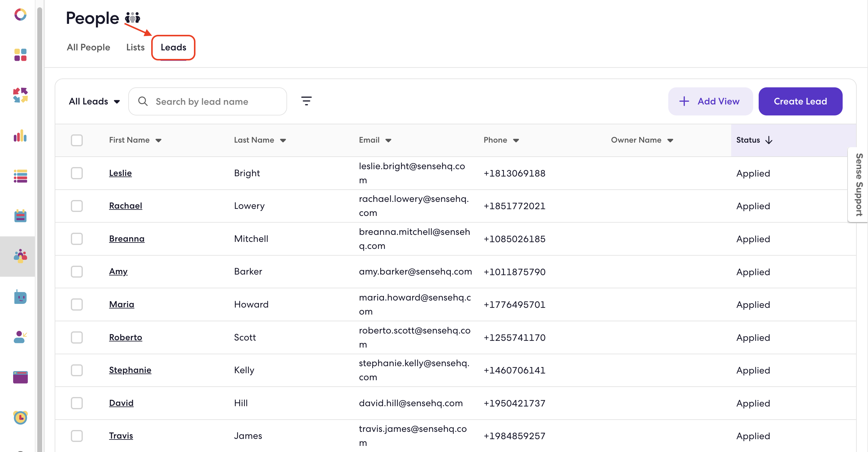
Task: Open lead David's profile link
Action: [x=121, y=403]
